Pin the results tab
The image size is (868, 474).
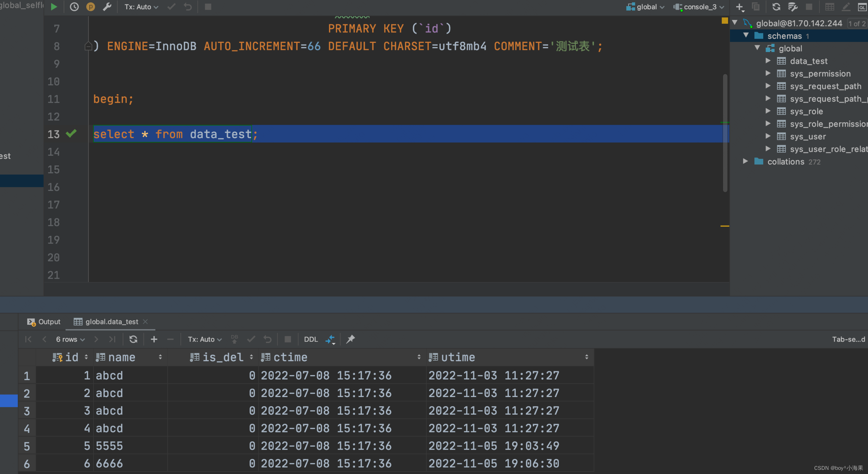(x=350, y=339)
